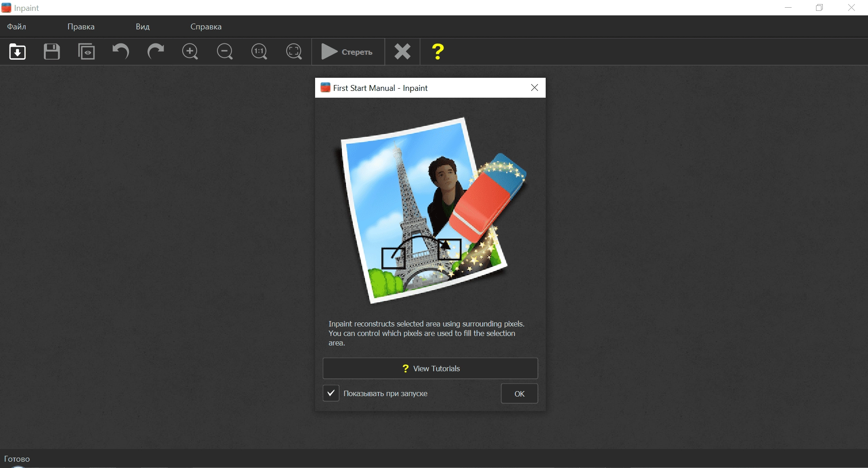Close the First Start Manual dialog
This screenshot has width=868, height=468.
[x=534, y=88]
